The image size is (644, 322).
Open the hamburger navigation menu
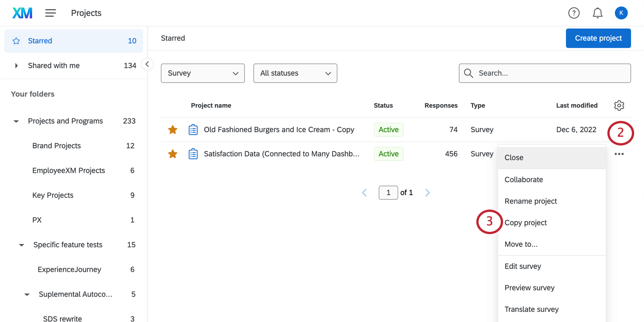[x=50, y=13]
